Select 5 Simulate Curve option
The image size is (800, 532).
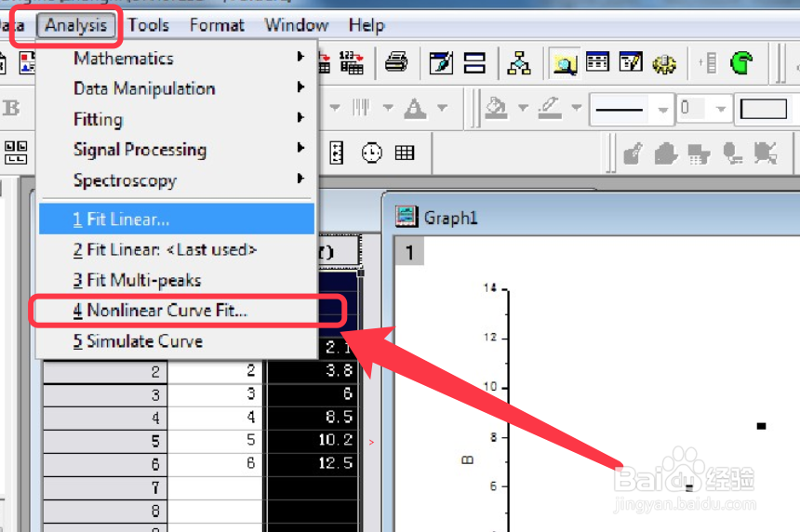[x=177, y=340]
